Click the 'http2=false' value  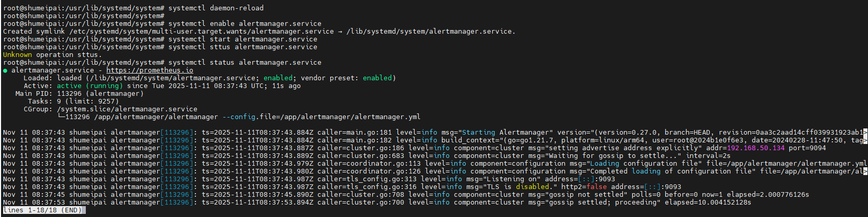pos(584,187)
